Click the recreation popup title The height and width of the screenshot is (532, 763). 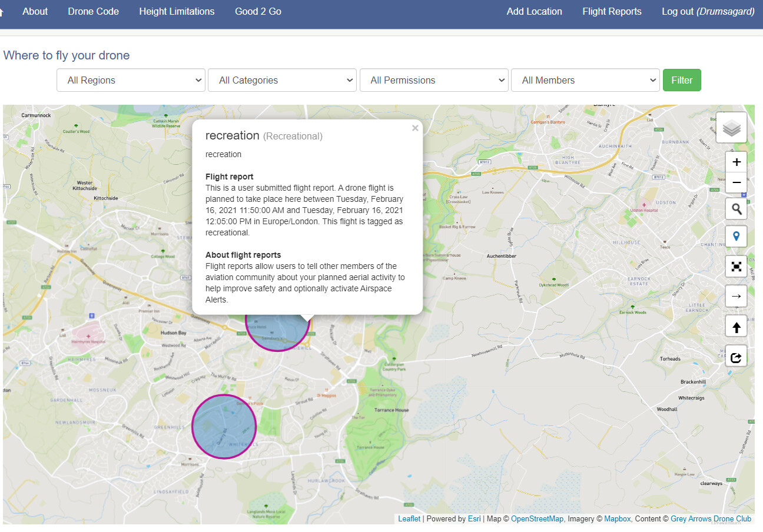tap(233, 135)
